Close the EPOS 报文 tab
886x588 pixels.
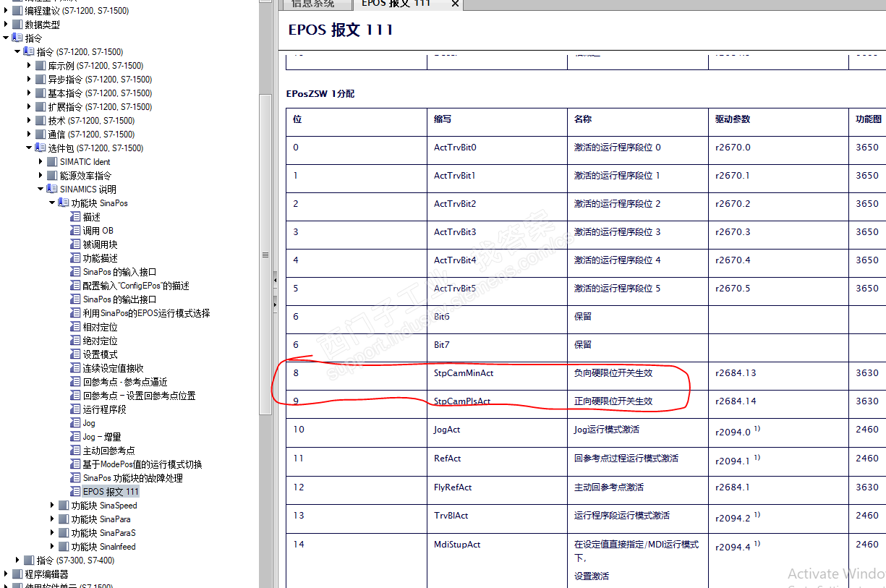(x=454, y=4)
